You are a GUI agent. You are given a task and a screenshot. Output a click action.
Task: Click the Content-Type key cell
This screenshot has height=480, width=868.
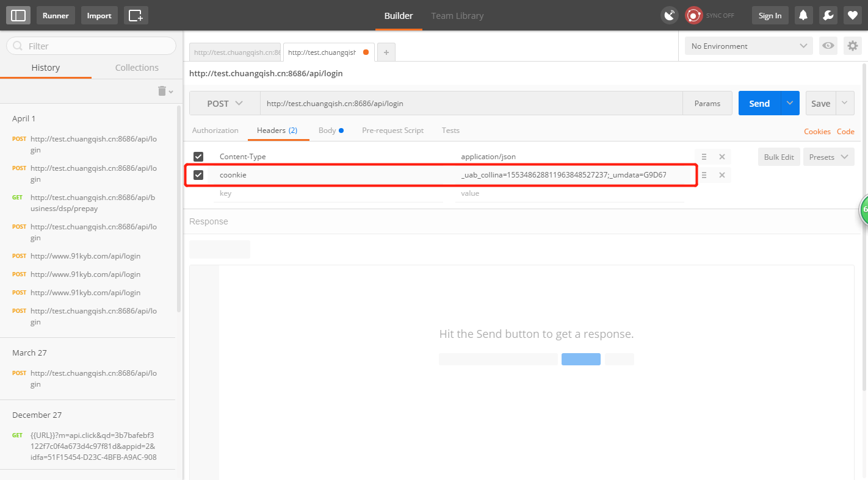click(328, 157)
